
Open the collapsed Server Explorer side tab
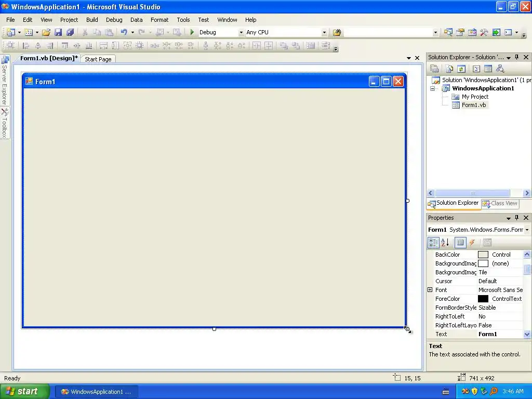tap(5, 81)
